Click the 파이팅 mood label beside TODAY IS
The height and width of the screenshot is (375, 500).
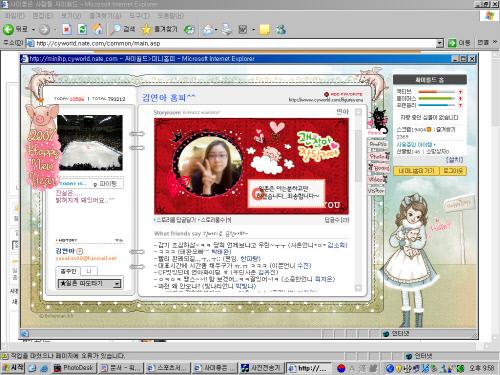(108, 184)
